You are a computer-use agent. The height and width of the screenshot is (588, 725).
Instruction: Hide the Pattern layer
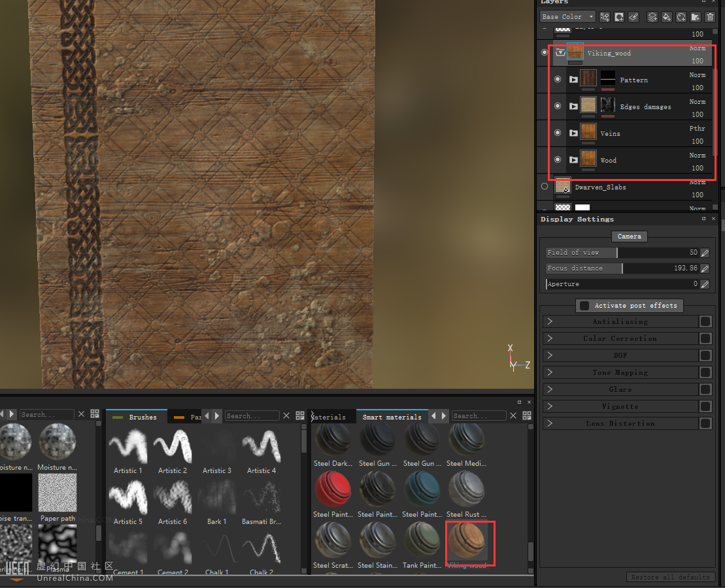click(558, 80)
